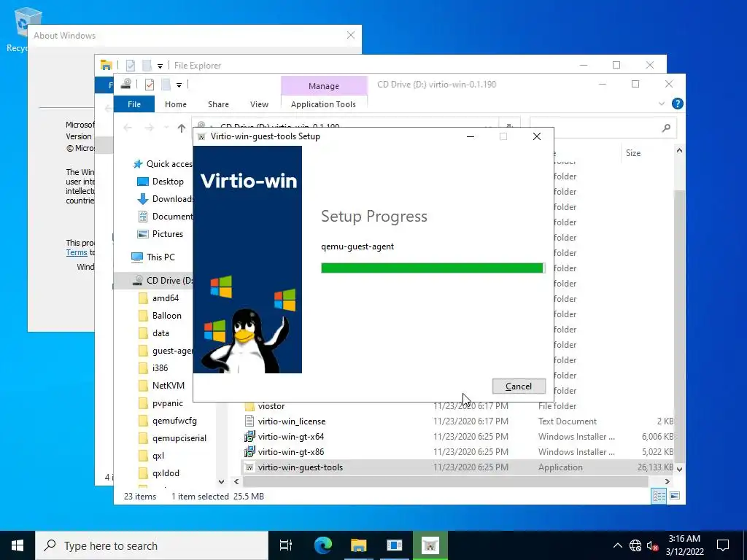747x560 pixels.
Task: Open Documents in navigation pane
Action: pyautogui.click(x=166, y=217)
